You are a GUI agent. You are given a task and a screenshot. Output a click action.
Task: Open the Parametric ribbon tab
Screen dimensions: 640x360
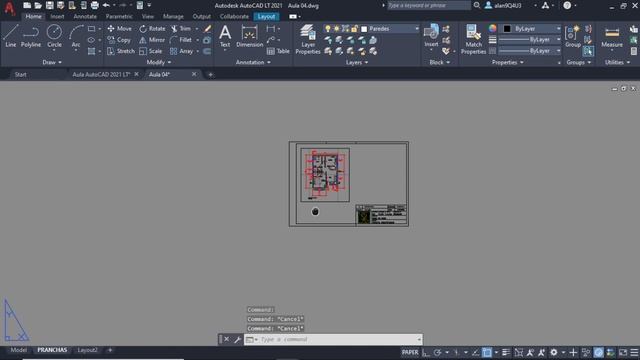(119, 17)
